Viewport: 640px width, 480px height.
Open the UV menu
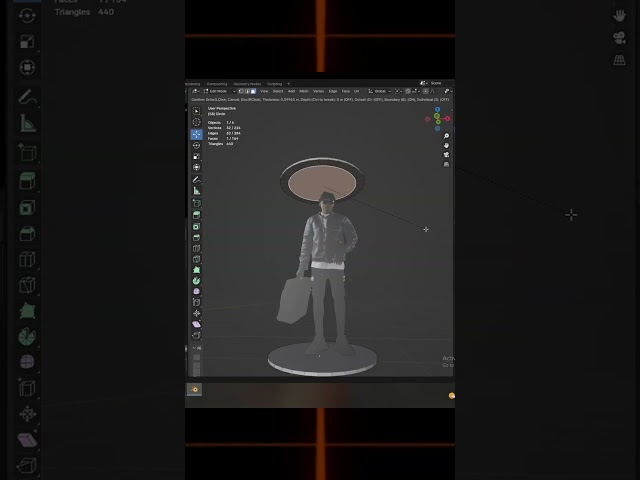[356, 91]
